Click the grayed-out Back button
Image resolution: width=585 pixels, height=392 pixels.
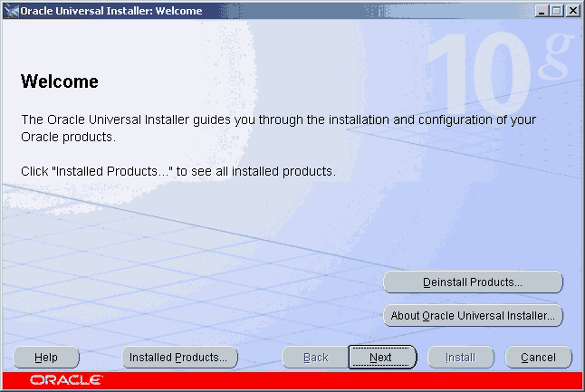(315, 357)
